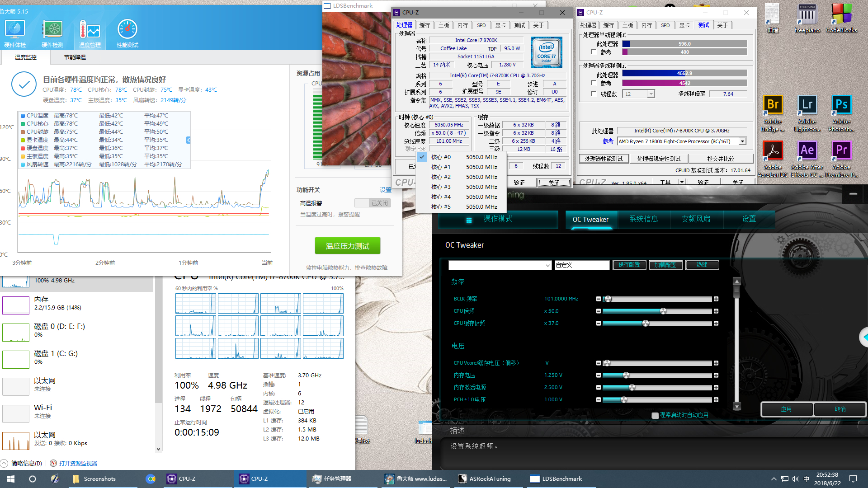This screenshot has height=488, width=868.
Task: Click clock in the taskbar
Action: click(828, 479)
